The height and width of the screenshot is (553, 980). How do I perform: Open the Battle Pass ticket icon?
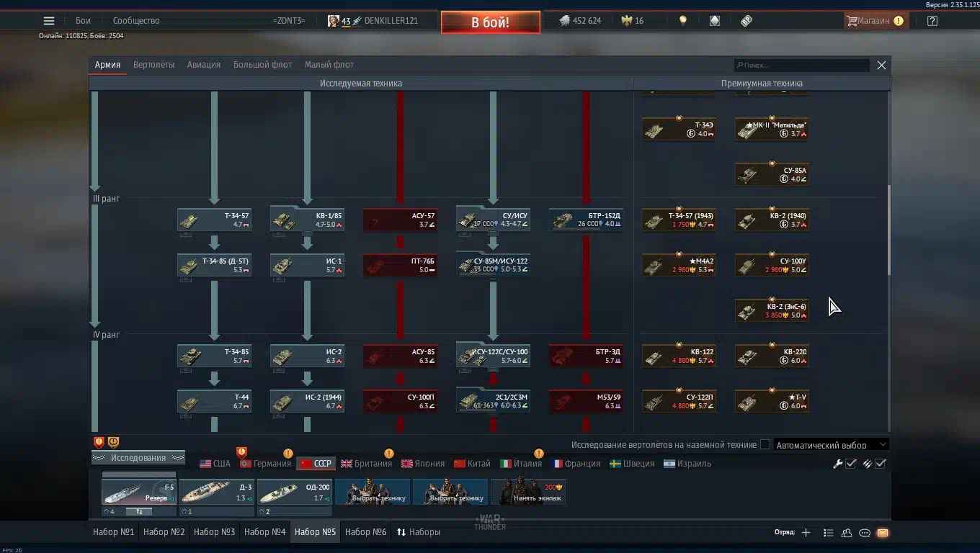[747, 21]
